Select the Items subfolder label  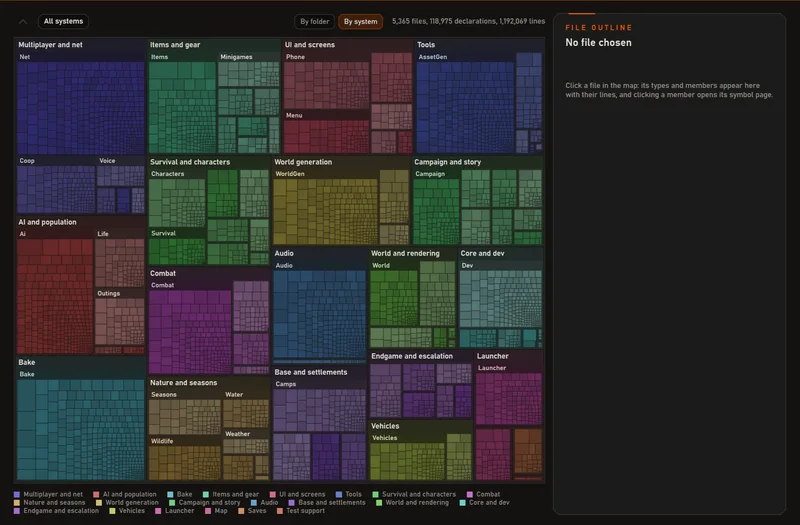159,57
